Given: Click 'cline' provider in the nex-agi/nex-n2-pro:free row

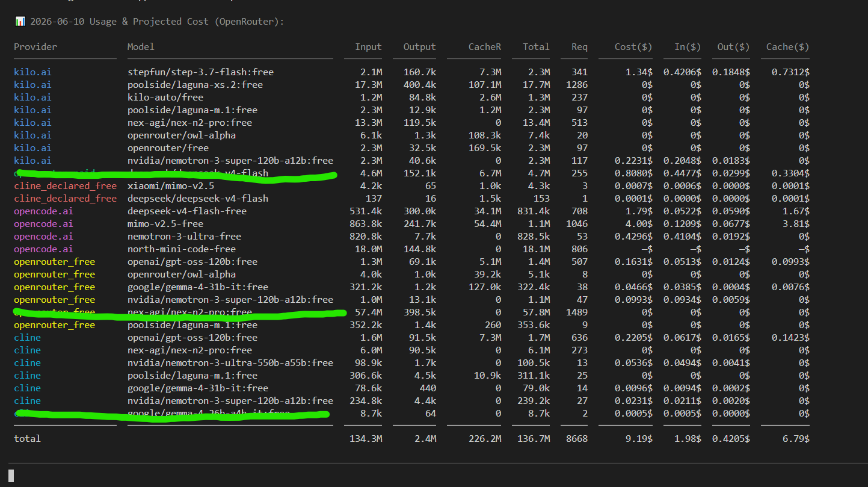Looking at the screenshot, I should pyautogui.click(x=27, y=350).
